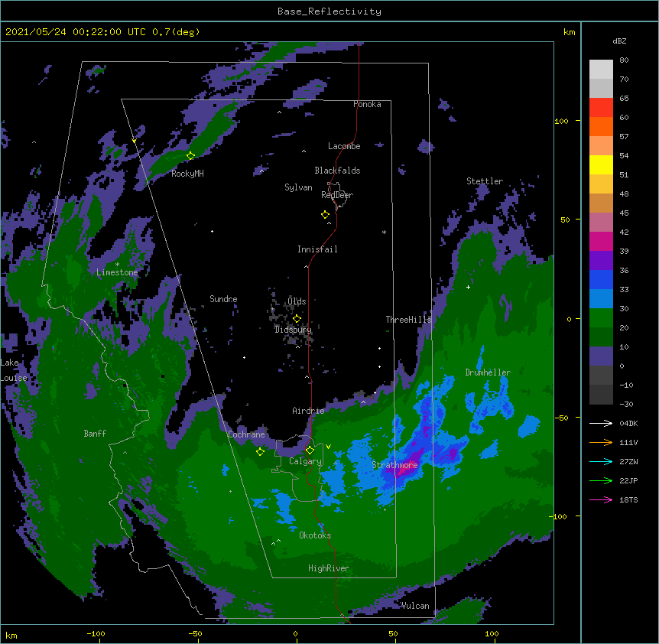Click the 42 dBZ magenta color swatch

point(601,241)
